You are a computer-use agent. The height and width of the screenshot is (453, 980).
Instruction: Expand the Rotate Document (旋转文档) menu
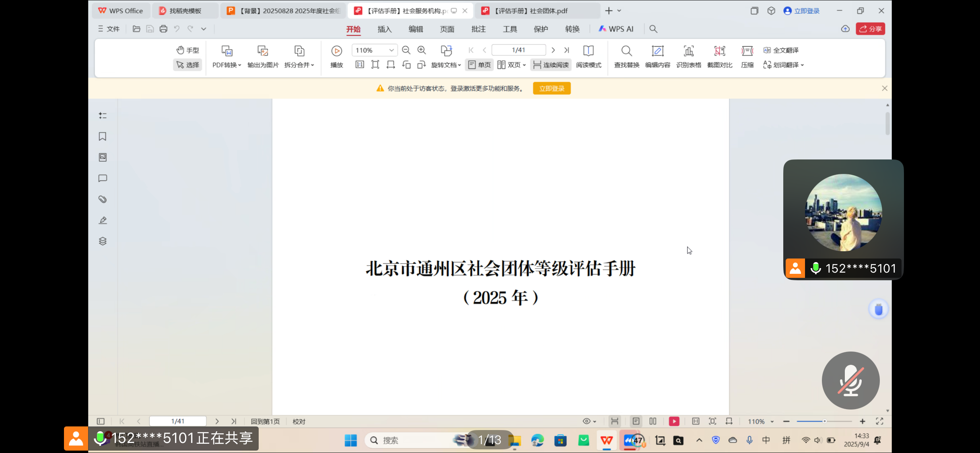coord(446,65)
